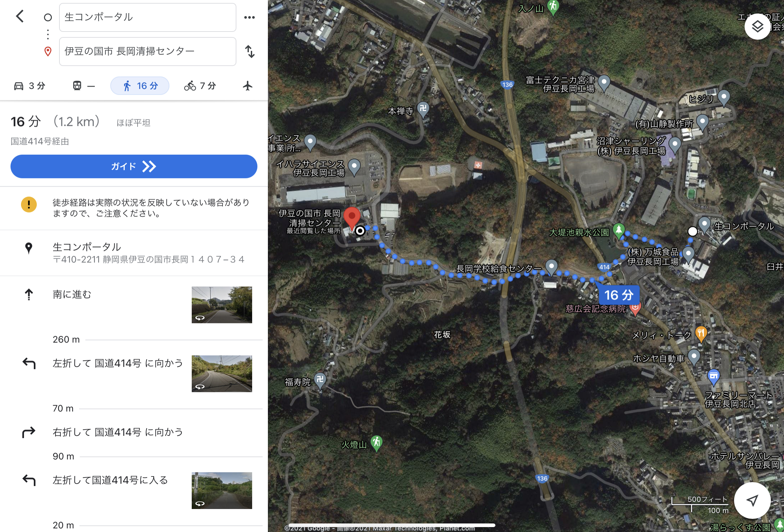The width and height of the screenshot is (784, 532).
Task: Open thumbnail for 左折して国道414号に入る step
Action: [222, 491]
